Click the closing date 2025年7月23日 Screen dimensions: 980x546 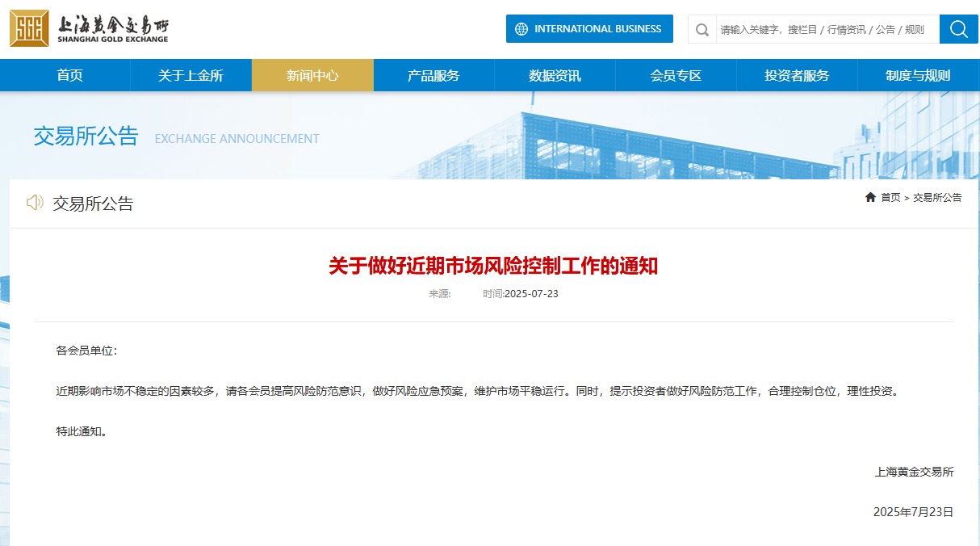pos(914,512)
